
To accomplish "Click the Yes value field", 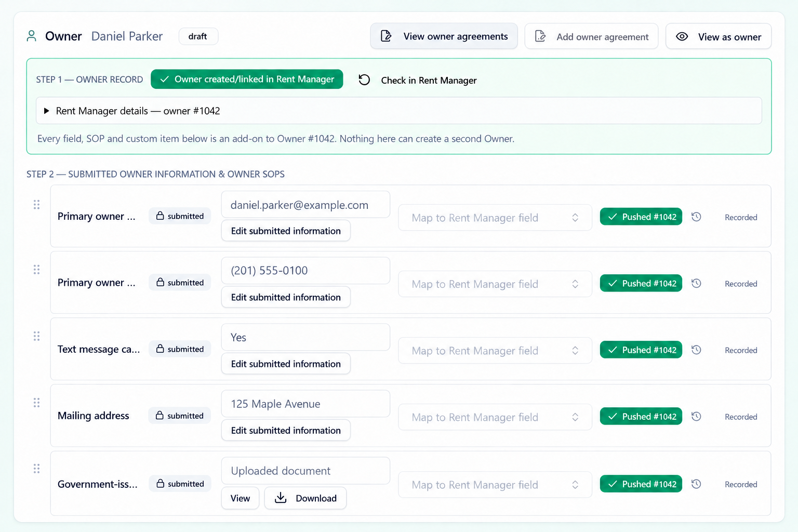I will point(305,337).
